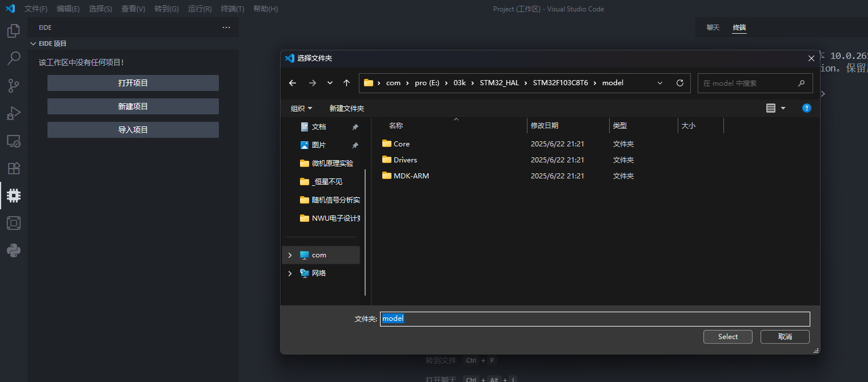Screen dimensions: 868x382
Task: Click the blue help icon in dialog
Action: pyautogui.click(x=806, y=108)
